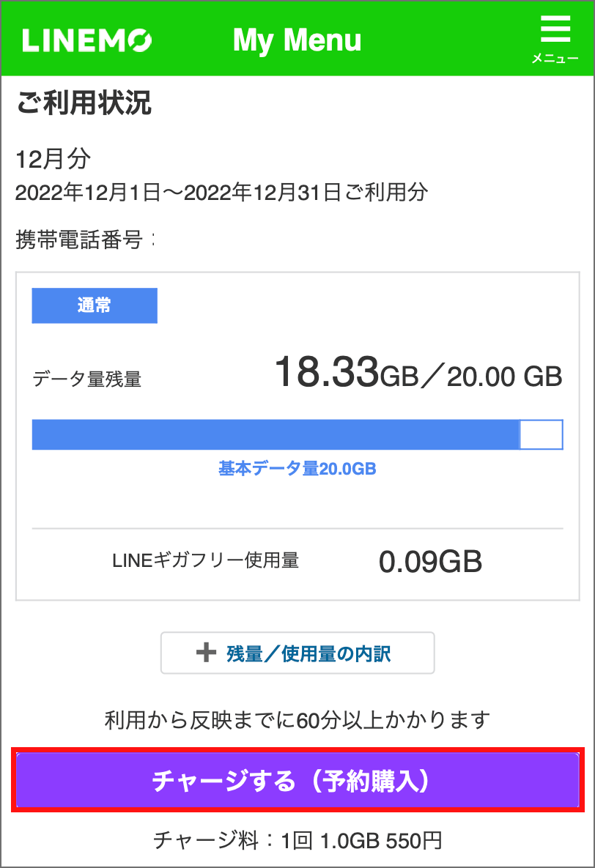Image resolution: width=595 pixels, height=868 pixels.
Task: Expand 残量/使用量の内訳 breakdown
Action: pyautogui.click(x=297, y=653)
